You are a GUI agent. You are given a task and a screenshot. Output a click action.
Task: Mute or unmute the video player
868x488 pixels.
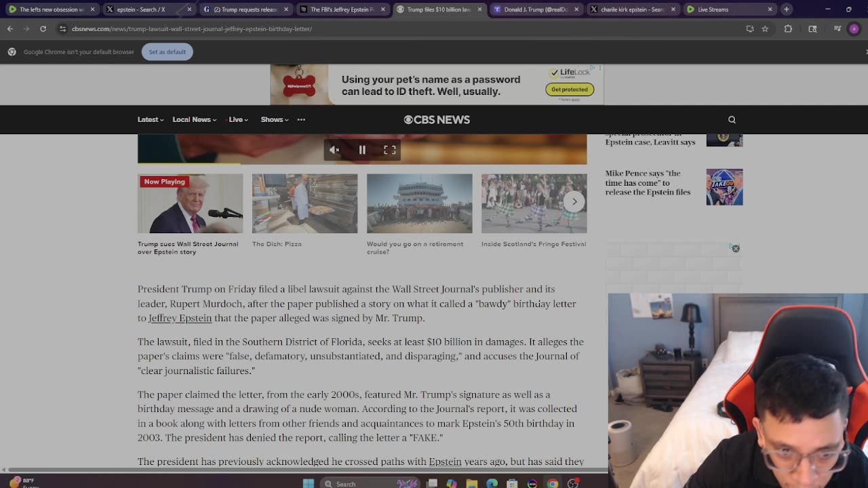(x=334, y=150)
